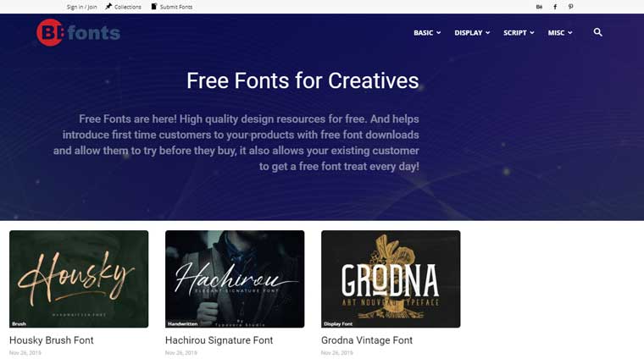Open the MISC menu
644x364 pixels.
click(560, 33)
